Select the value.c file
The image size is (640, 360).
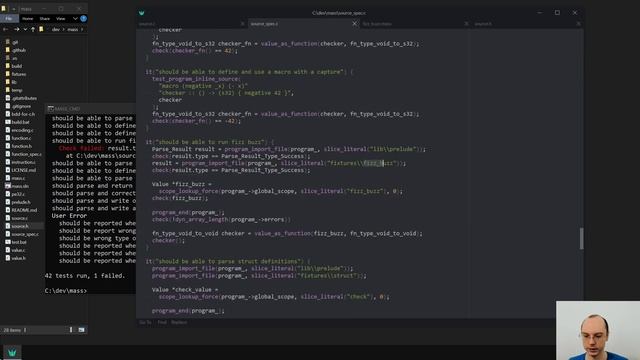18,250
